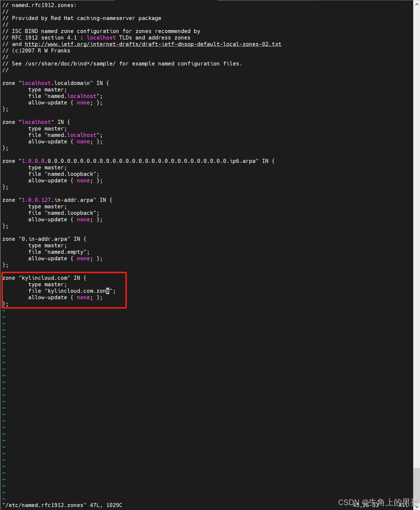The height and width of the screenshot is (510, 420).
Task: Click the file "kylincloud.com.zone" line
Action: 72,291
